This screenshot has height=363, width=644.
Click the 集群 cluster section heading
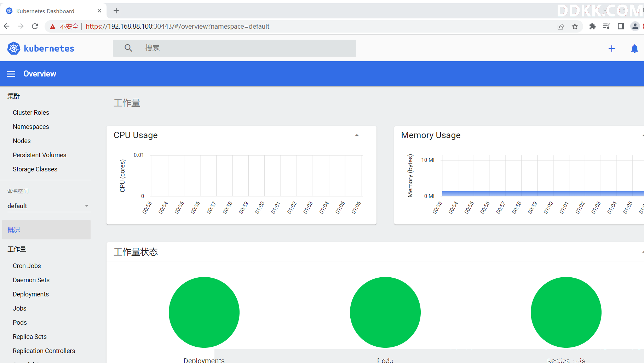click(14, 96)
